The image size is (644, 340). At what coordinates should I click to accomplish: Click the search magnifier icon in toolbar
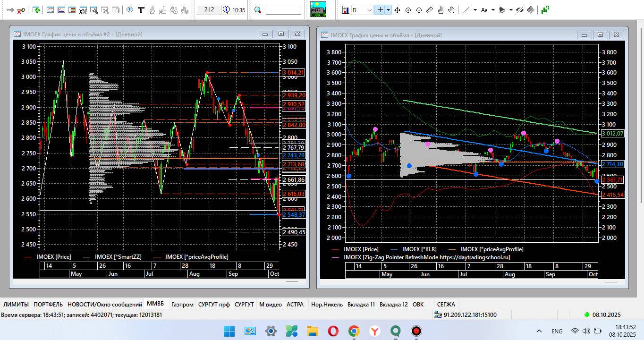click(258, 10)
